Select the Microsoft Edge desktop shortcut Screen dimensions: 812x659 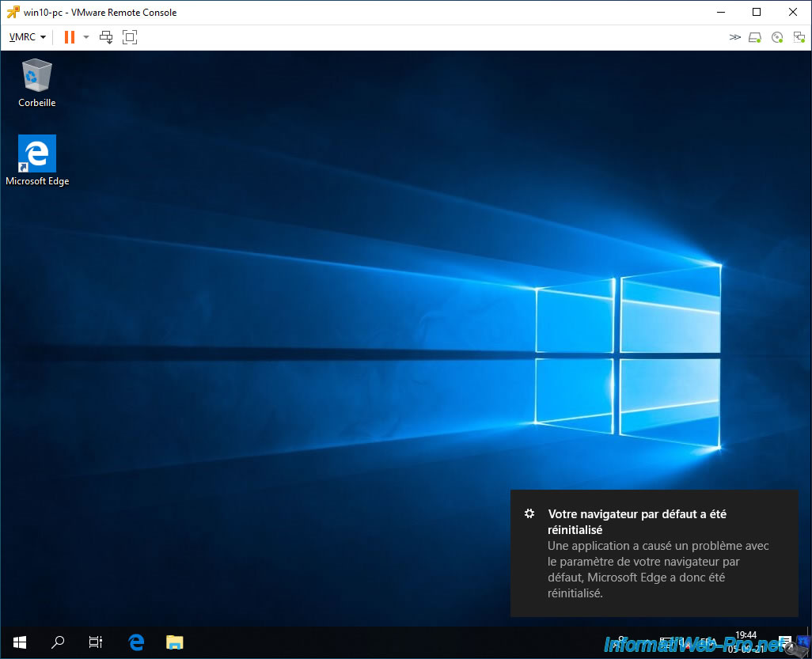click(37, 161)
